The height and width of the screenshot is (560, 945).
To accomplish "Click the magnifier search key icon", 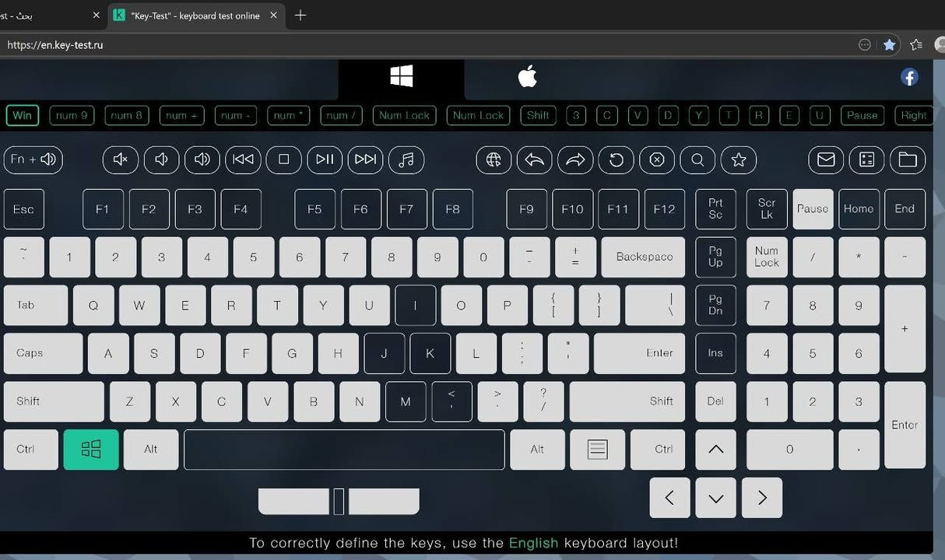I will [697, 159].
